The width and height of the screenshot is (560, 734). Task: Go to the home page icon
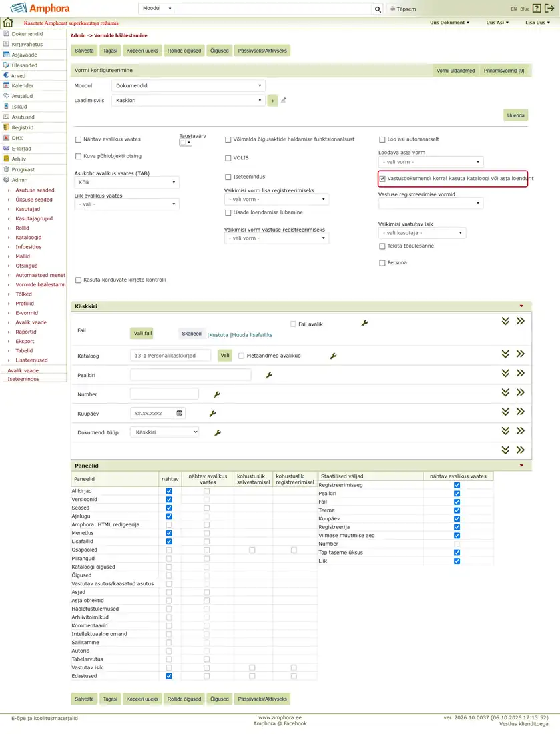point(8,23)
